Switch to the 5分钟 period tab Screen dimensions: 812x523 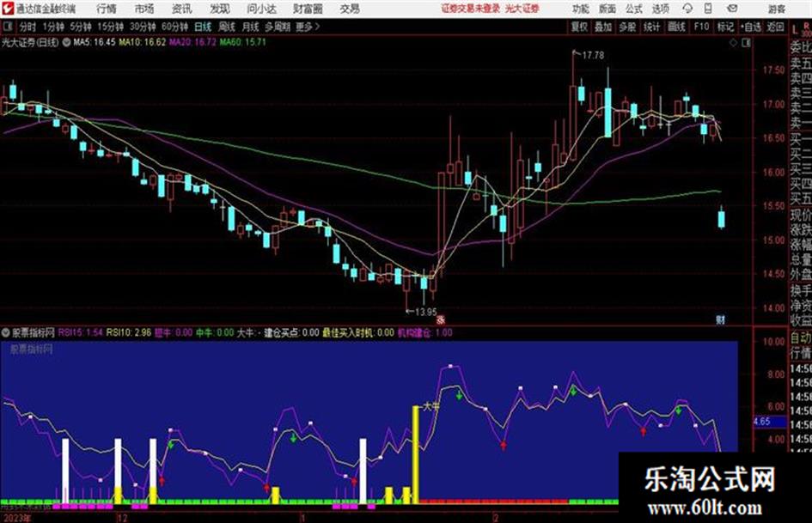click(80, 27)
